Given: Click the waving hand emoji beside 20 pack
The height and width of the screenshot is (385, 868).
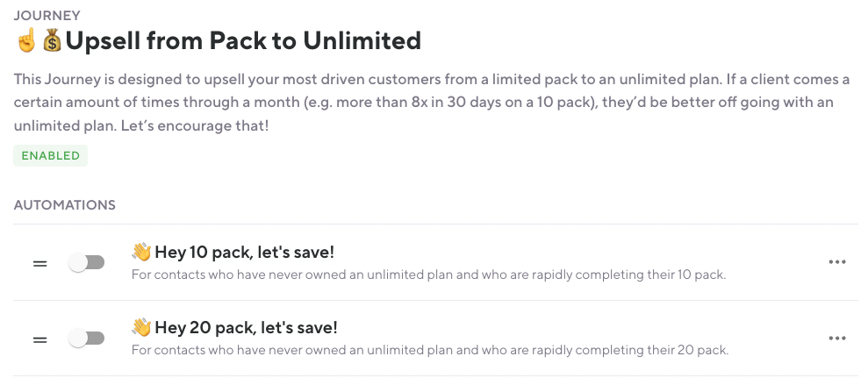Looking at the screenshot, I should [141, 328].
